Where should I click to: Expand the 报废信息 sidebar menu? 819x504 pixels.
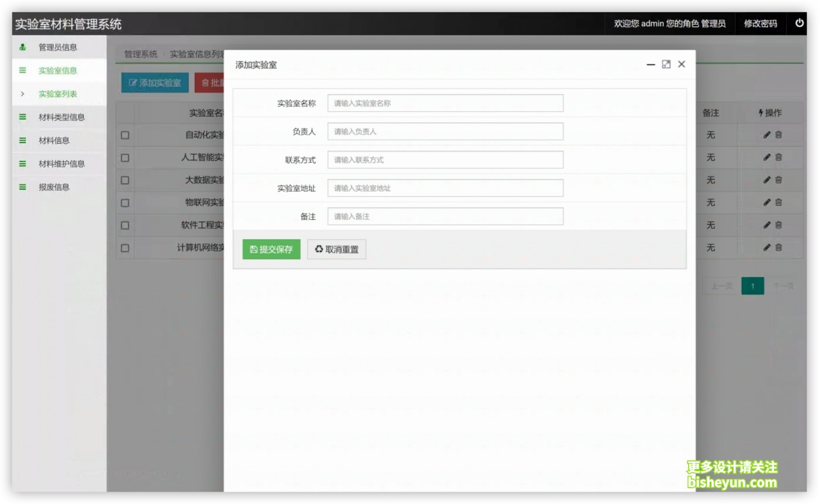58,188
